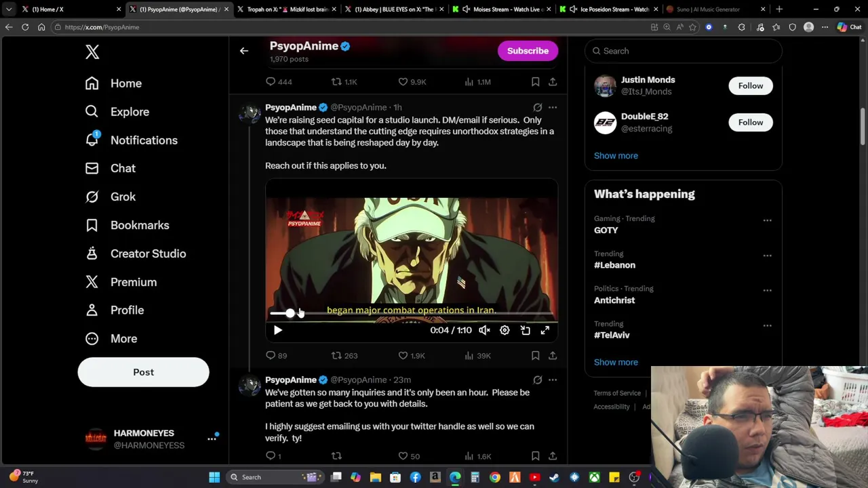Open Grok icon on seed capital post
Screen dimensions: 868x488
537,107
